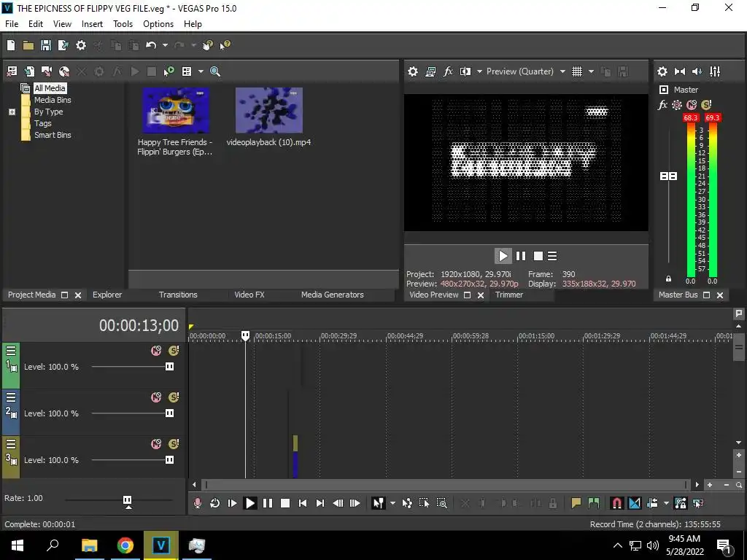The image size is (747, 560).
Task: Click the Views icon in Project Media
Action: [x=187, y=71]
